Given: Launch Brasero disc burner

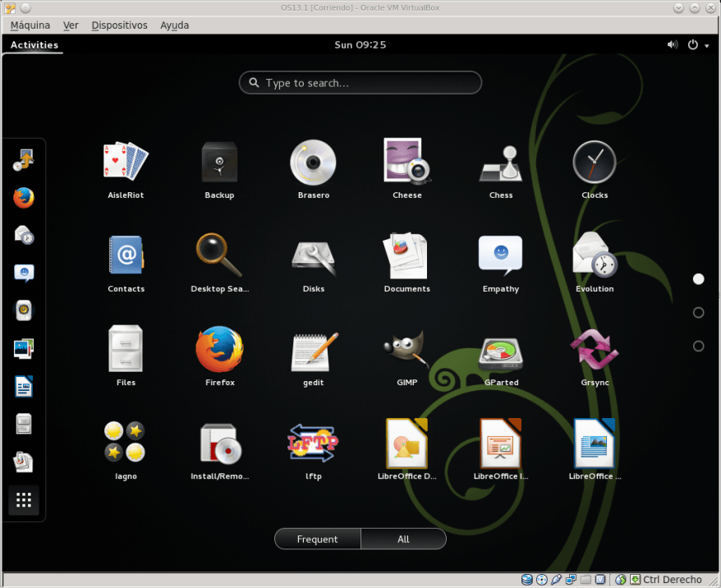Looking at the screenshot, I should 313,163.
